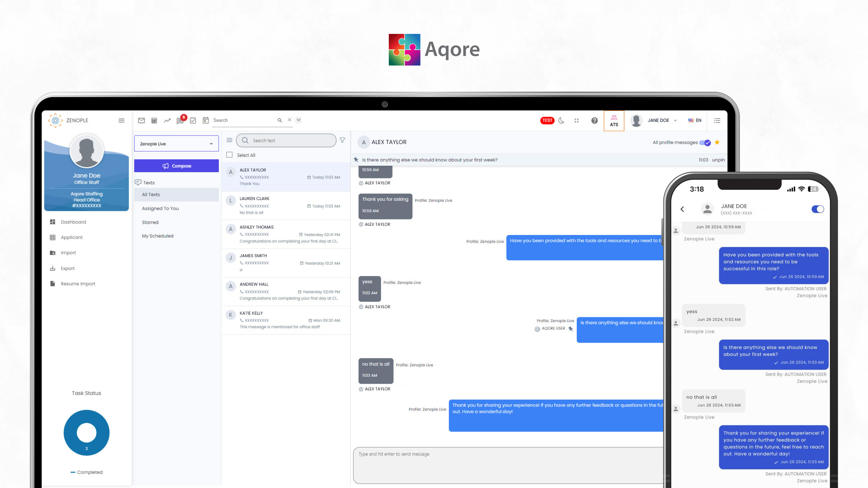Open the Starred messages section

pyautogui.click(x=150, y=222)
